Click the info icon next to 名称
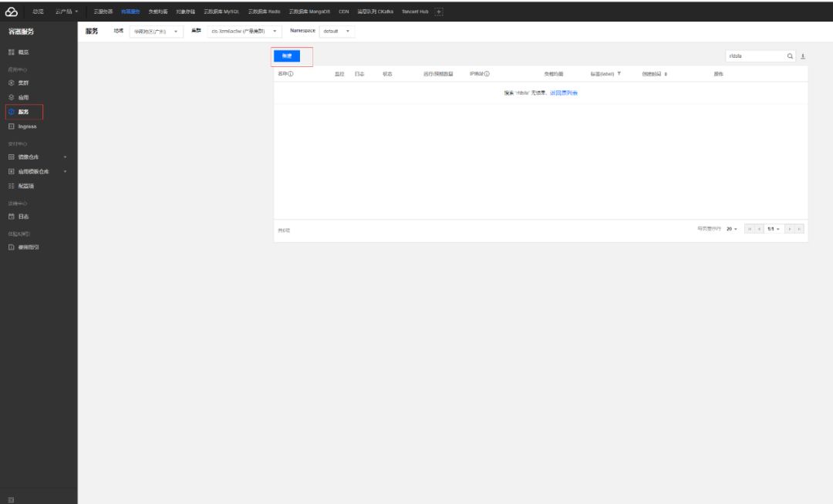833x504 pixels. point(291,74)
